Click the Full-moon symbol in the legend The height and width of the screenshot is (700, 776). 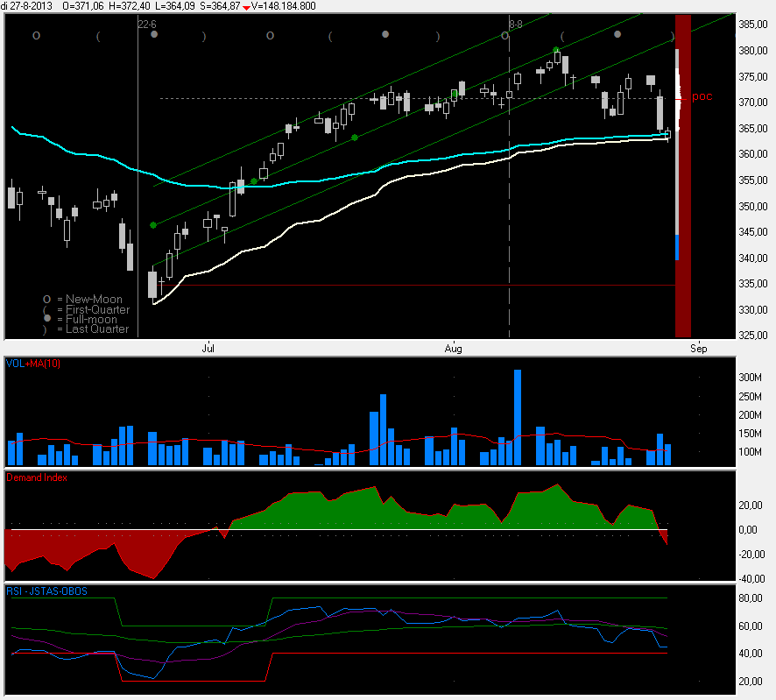[58, 320]
